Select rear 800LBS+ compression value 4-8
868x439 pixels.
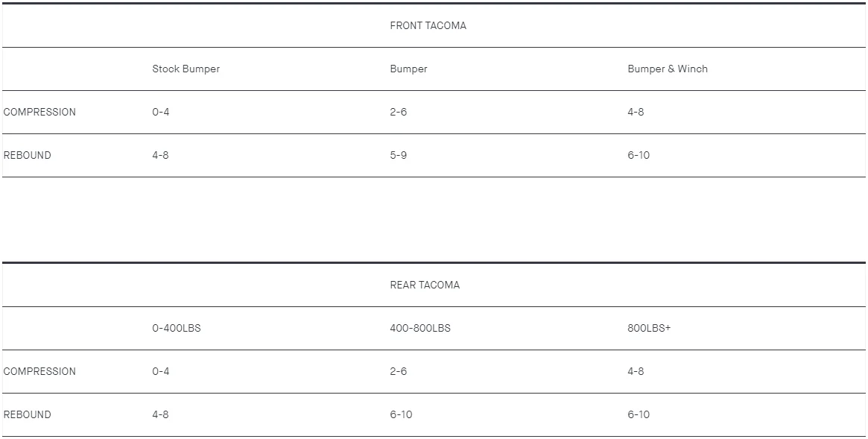(x=636, y=371)
